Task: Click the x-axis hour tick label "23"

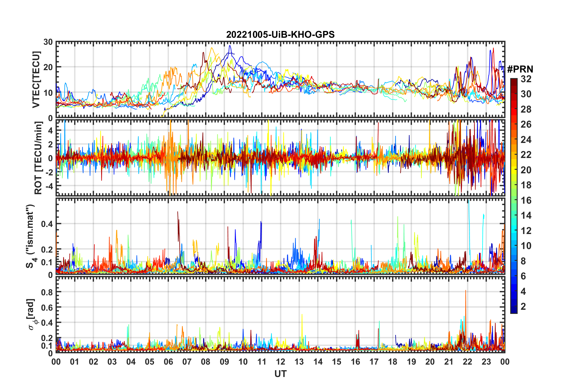Action: click(486, 362)
